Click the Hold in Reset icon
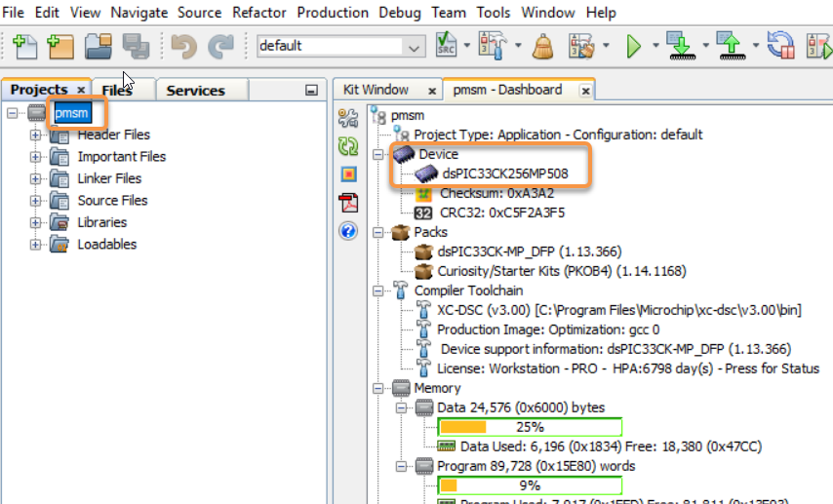 tap(781, 46)
